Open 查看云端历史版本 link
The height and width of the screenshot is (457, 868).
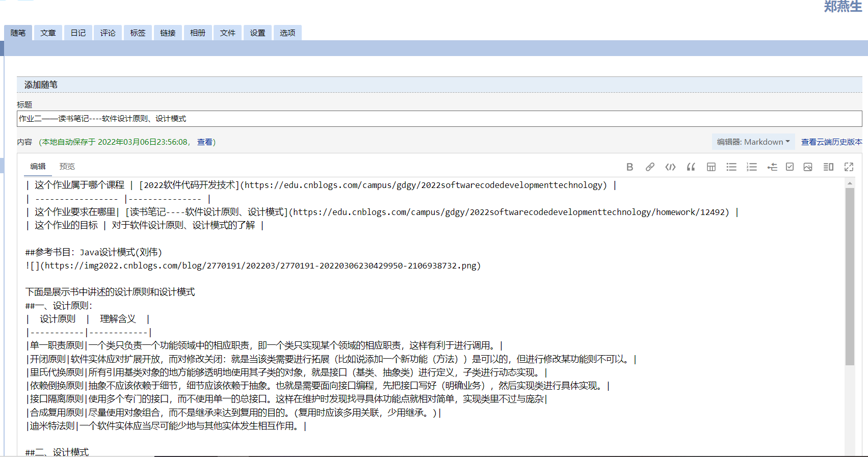click(x=832, y=142)
